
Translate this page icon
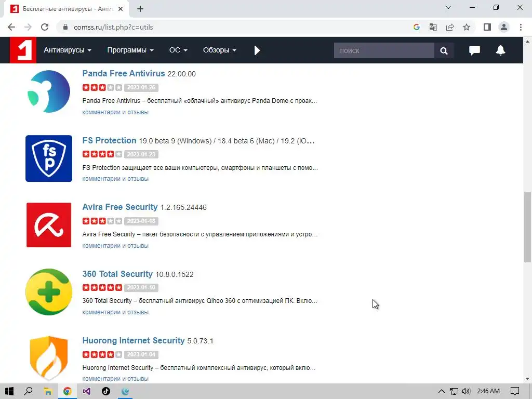pos(433,27)
